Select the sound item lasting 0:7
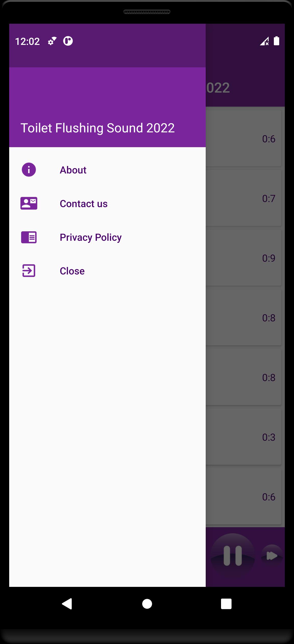Screen dimensions: 294x644 (x=243, y=198)
